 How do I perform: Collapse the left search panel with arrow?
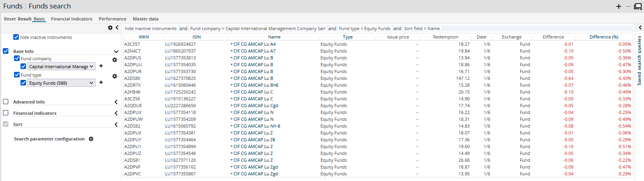[117, 28]
